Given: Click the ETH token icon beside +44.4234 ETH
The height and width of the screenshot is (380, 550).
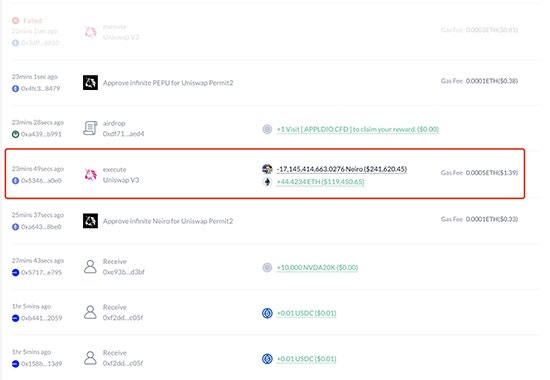Looking at the screenshot, I should pyautogui.click(x=267, y=182).
